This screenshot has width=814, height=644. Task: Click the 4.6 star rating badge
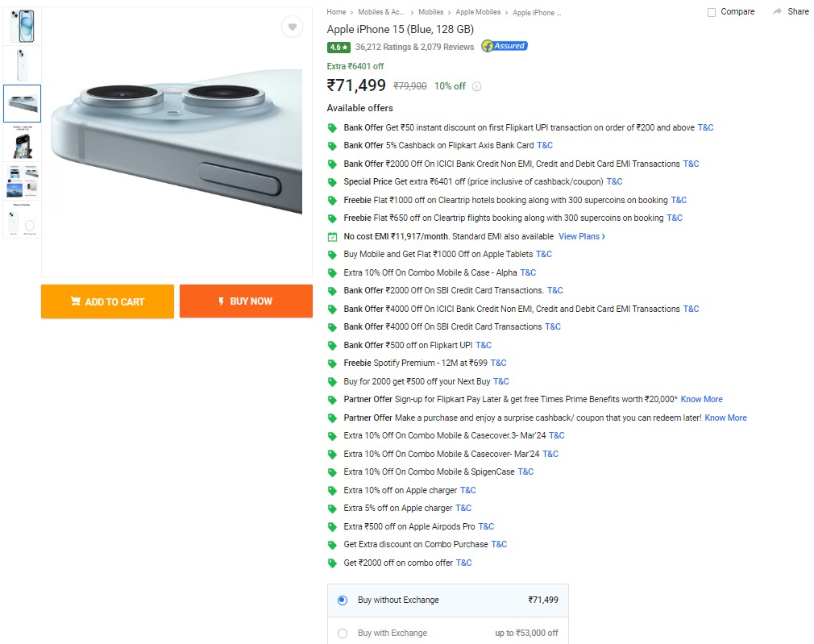338,47
